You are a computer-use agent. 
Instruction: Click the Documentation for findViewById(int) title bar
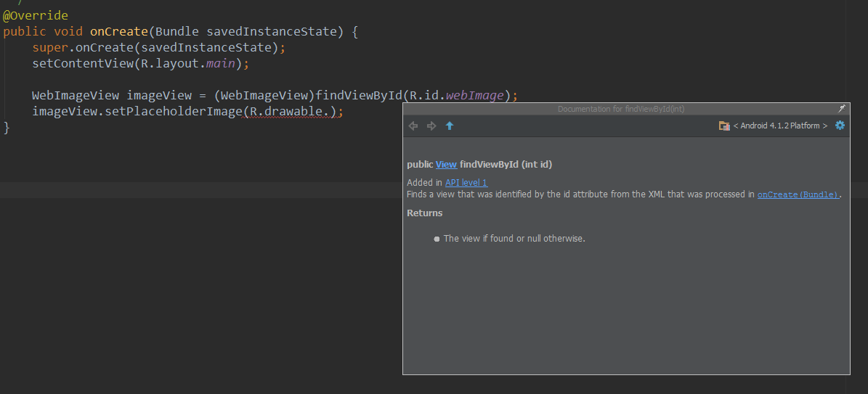coord(621,109)
